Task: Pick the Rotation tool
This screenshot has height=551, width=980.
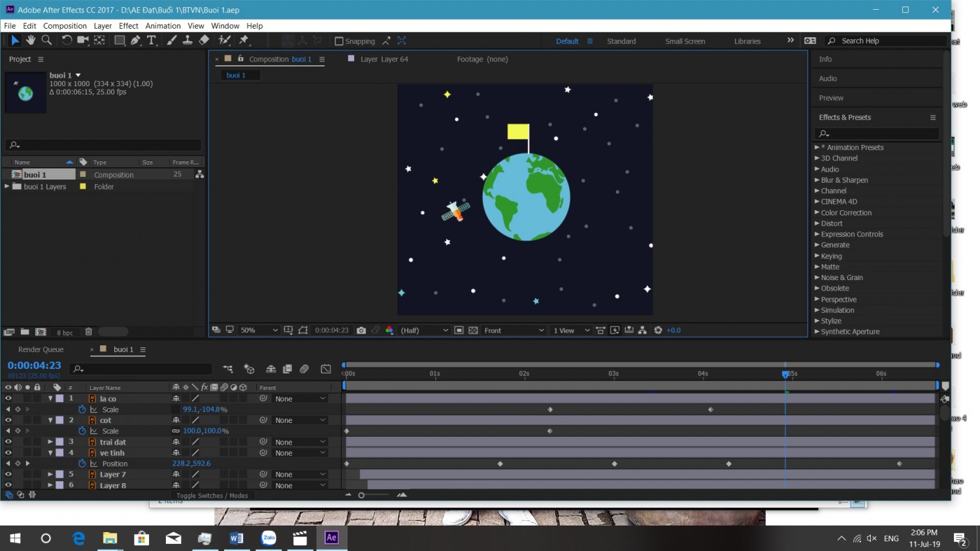Action: 67,40
